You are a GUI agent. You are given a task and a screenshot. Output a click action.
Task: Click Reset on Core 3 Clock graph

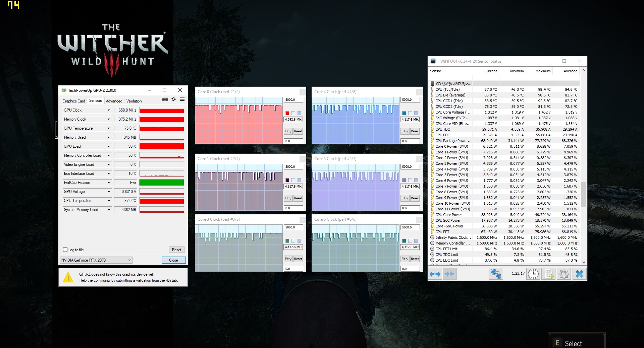pos(298,259)
